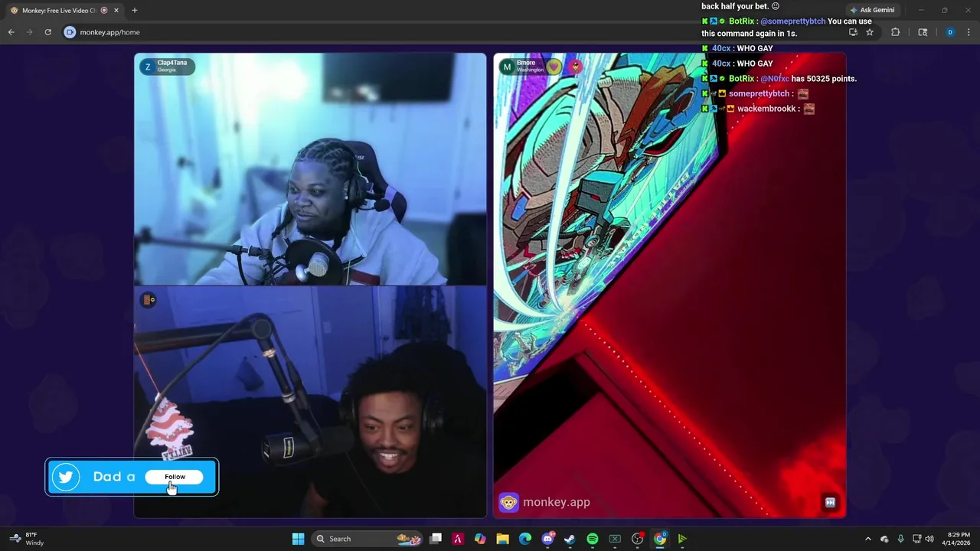Click the Chrome search tabs side panel icon
Image resolution: width=980 pixels, height=551 pixels.
click(x=923, y=32)
